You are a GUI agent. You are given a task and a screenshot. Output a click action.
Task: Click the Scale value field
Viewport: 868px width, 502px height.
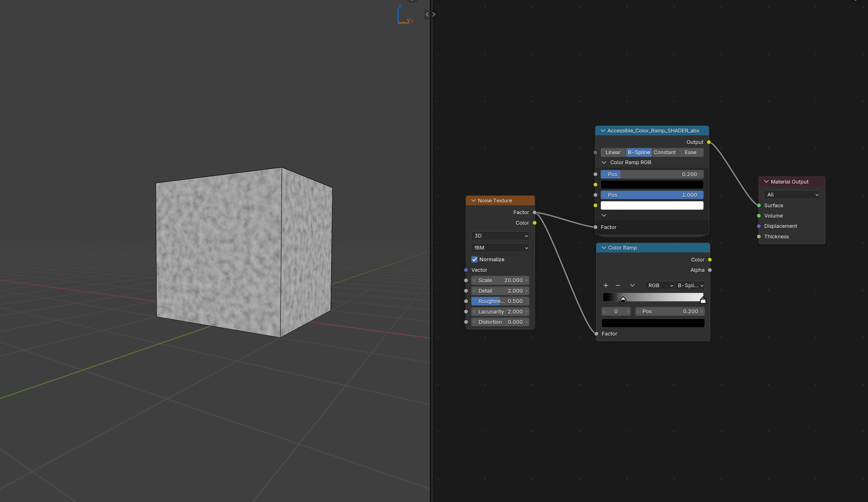click(x=500, y=280)
